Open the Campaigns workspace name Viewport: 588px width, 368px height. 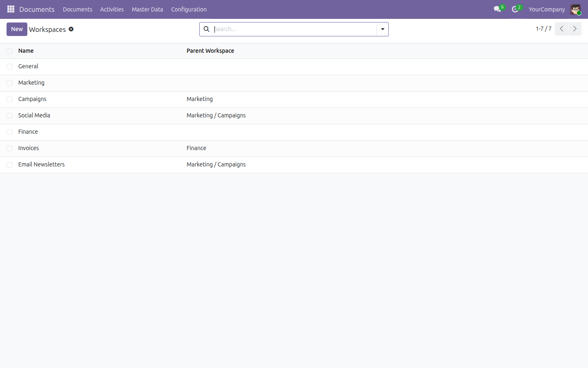click(32, 99)
